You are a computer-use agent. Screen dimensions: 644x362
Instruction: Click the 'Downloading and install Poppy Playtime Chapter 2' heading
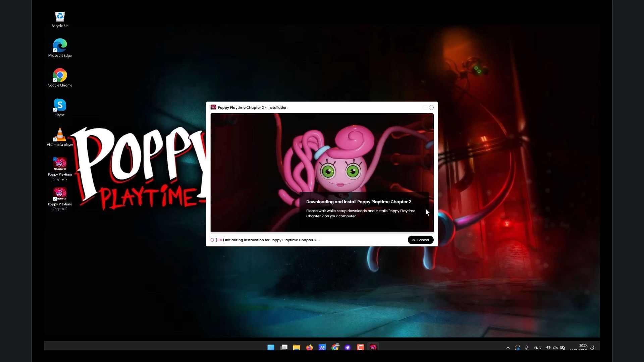click(x=359, y=202)
